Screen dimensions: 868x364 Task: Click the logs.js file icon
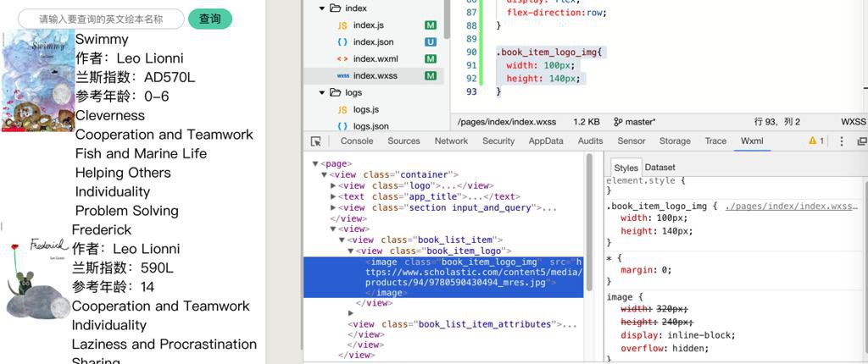pyautogui.click(x=342, y=109)
